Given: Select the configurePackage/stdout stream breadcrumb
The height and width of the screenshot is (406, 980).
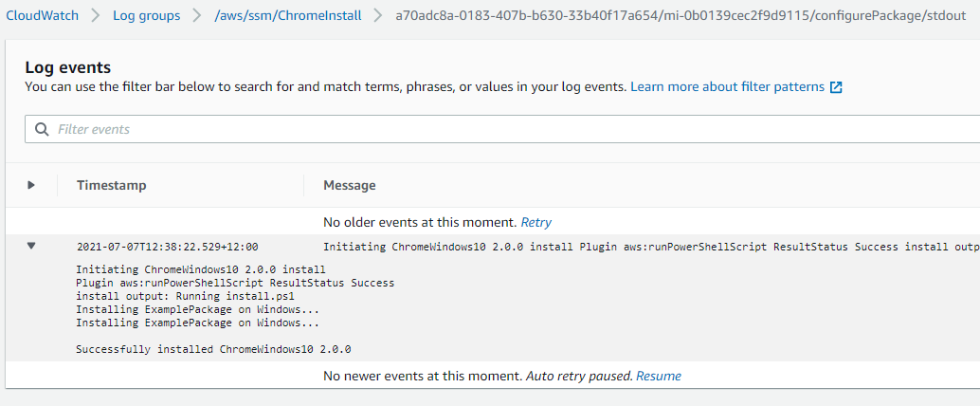Looking at the screenshot, I should [x=681, y=15].
